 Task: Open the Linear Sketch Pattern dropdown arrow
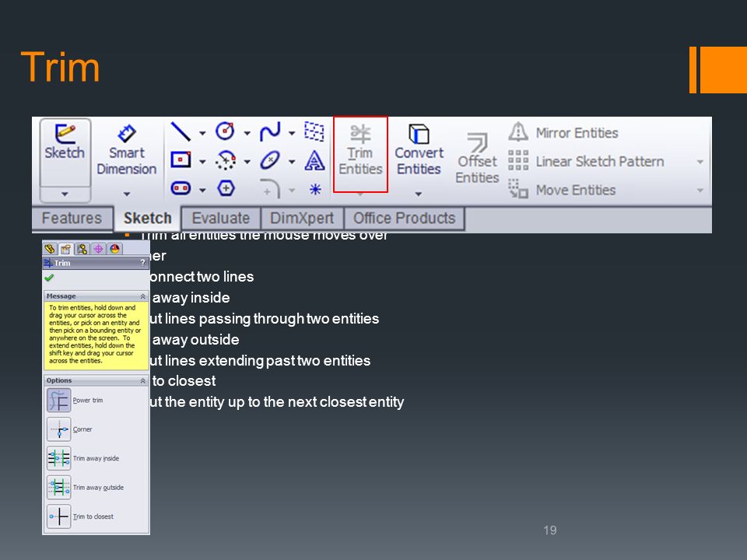point(700,162)
